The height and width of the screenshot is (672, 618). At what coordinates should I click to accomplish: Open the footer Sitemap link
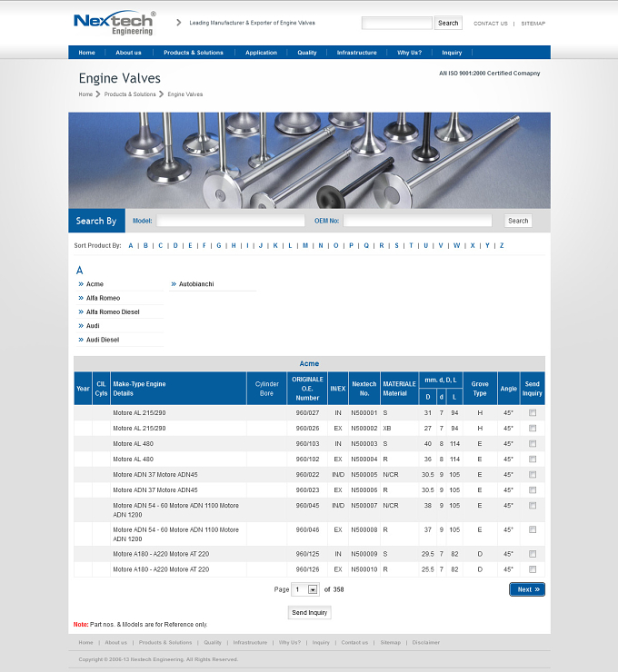click(390, 642)
